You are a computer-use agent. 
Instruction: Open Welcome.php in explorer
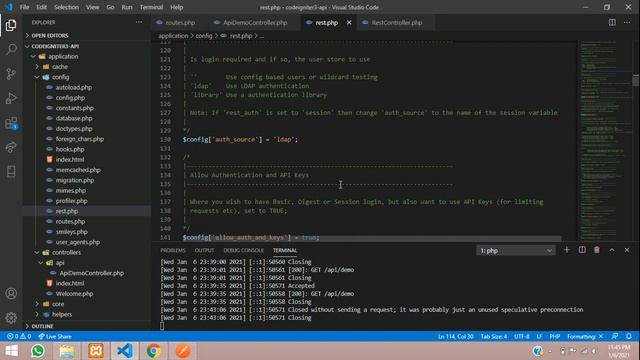(74, 293)
